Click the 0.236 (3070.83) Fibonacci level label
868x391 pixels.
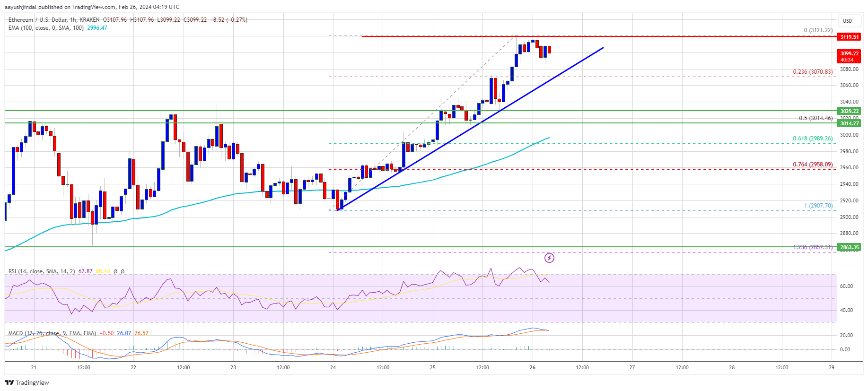813,72
